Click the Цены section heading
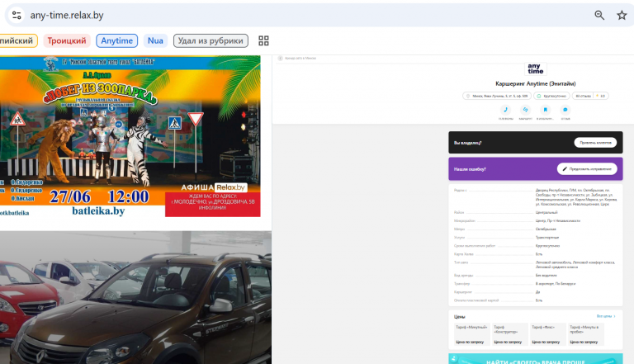Image resolution: width=634 pixels, height=364 pixels. [x=459, y=317]
